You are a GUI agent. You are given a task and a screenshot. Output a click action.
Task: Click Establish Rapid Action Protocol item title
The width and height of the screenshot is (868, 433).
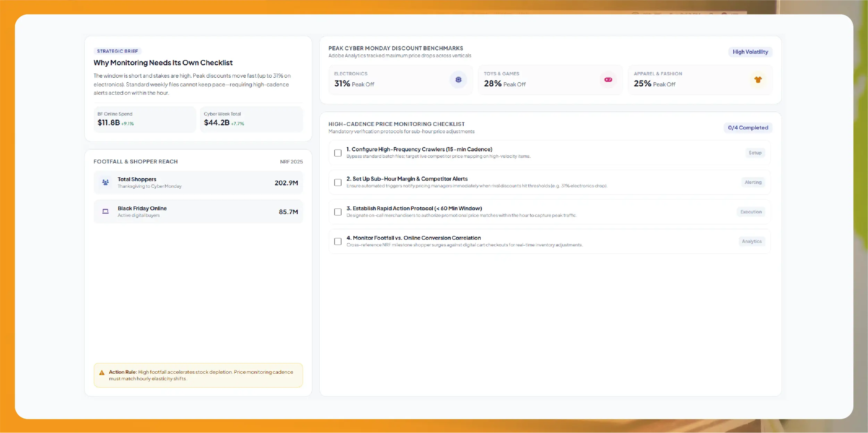click(414, 209)
